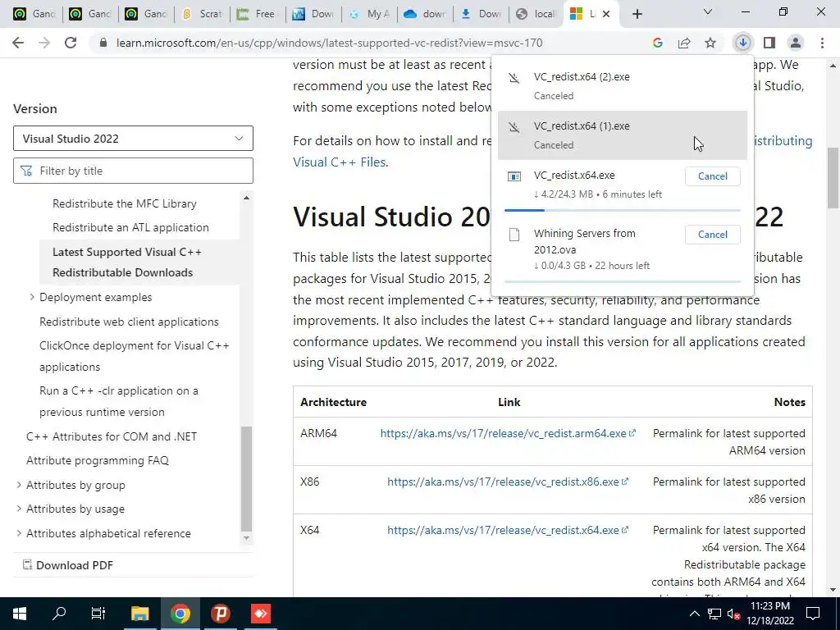Cancel the Whining Servers .ova download
840x630 pixels.
pyautogui.click(x=713, y=235)
